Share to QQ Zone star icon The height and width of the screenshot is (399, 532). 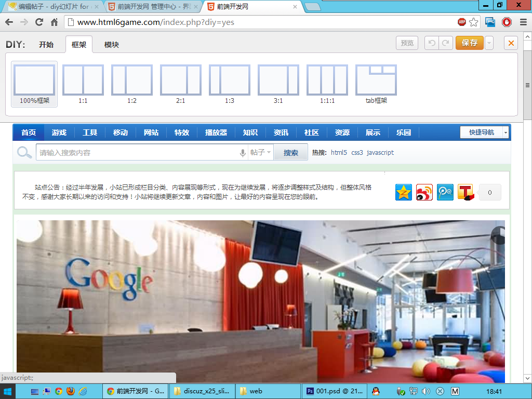(403, 192)
